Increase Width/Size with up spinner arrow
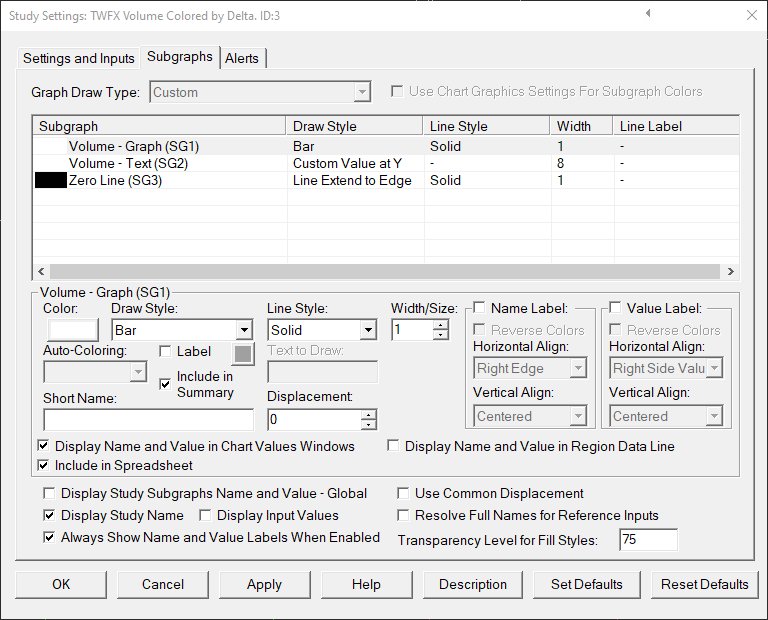Viewport: 768px width, 620px height. (441, 324)
